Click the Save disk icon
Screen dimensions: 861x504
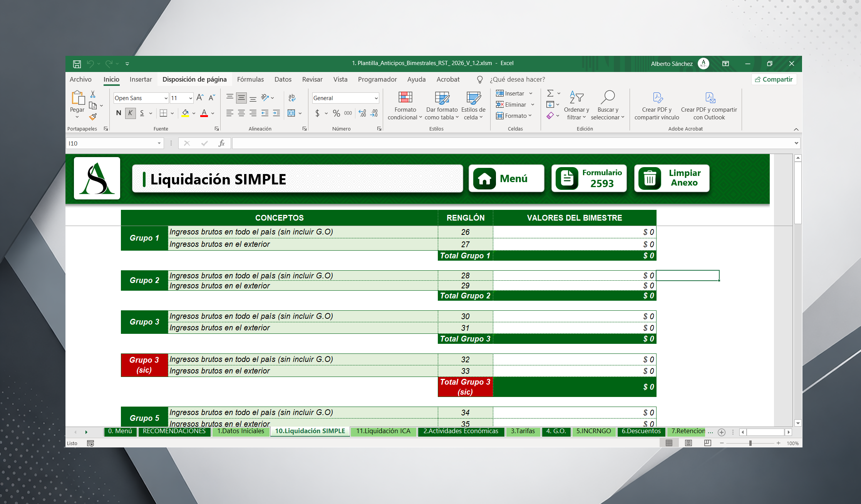pyautogui.click(x=77, y=64)
